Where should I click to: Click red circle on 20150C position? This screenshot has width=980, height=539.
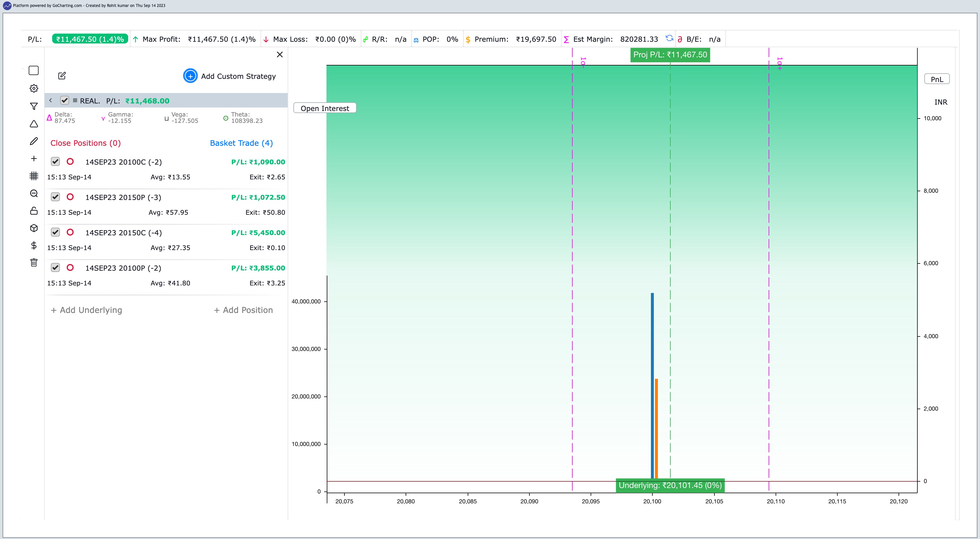pyautogui.click(x=70, y=232)
